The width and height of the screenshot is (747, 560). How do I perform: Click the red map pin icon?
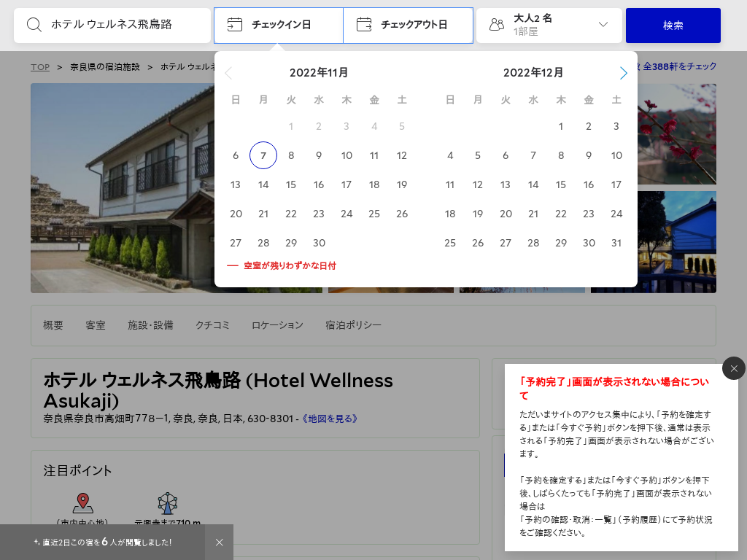point(82,503)
